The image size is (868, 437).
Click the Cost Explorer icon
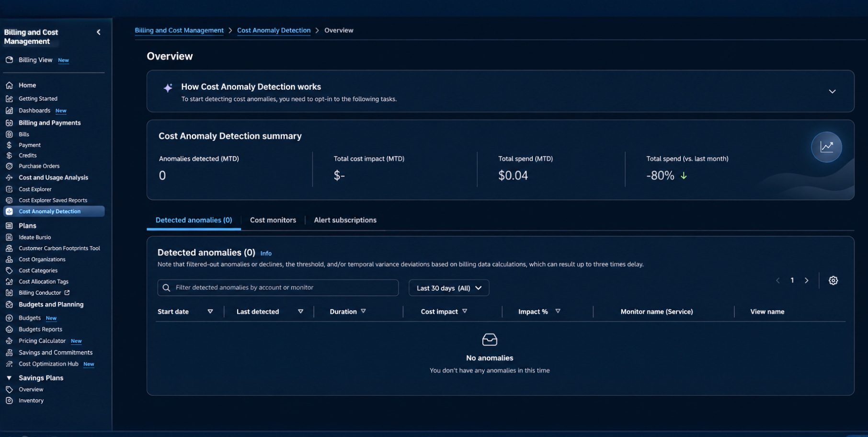point(9,189)
